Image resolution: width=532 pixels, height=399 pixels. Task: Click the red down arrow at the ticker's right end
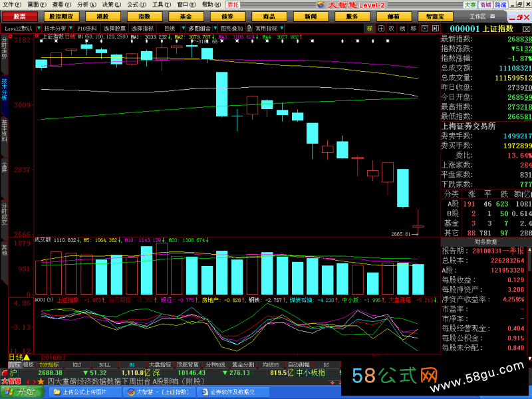[332, 382]
